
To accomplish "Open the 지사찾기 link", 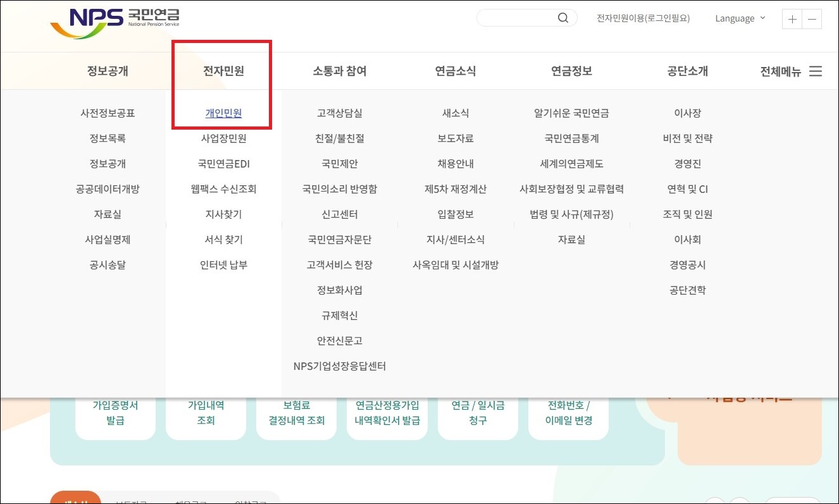I will coord(223,214).
